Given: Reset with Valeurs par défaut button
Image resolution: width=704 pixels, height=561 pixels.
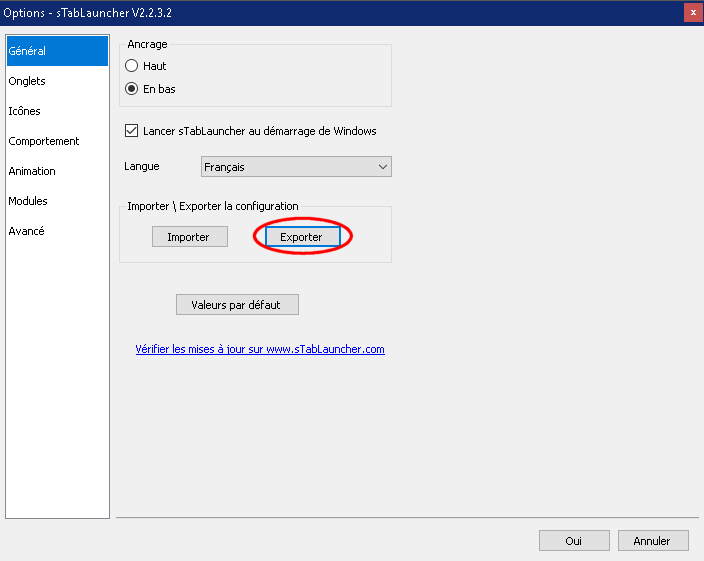Looking at the screenshot, I should (x=237, y=305).
